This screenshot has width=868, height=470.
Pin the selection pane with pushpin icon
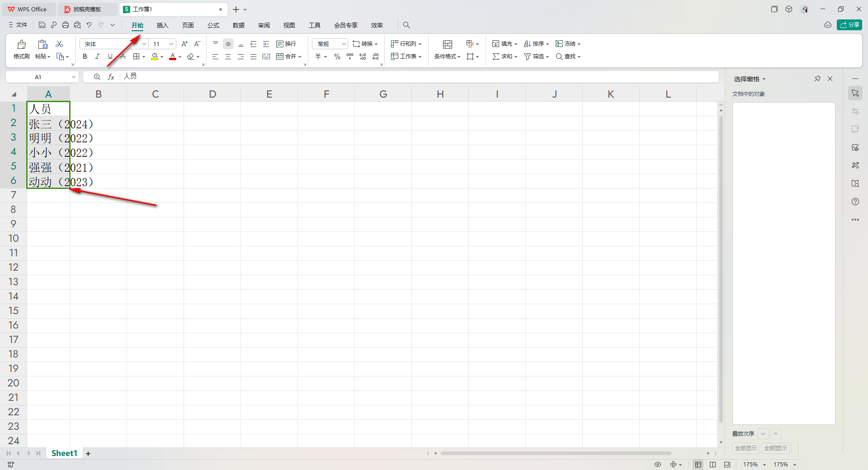817,79
